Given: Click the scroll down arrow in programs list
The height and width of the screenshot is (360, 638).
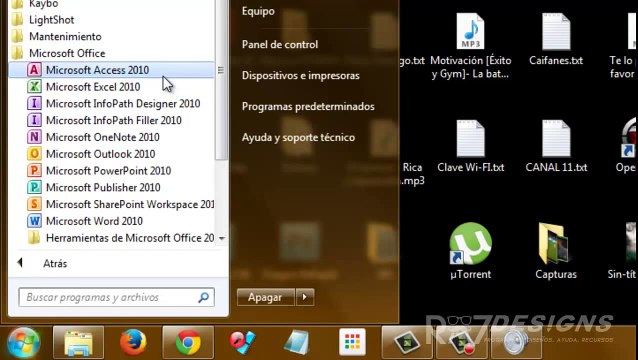Looking at the screenshot, I should pos(222,238).
